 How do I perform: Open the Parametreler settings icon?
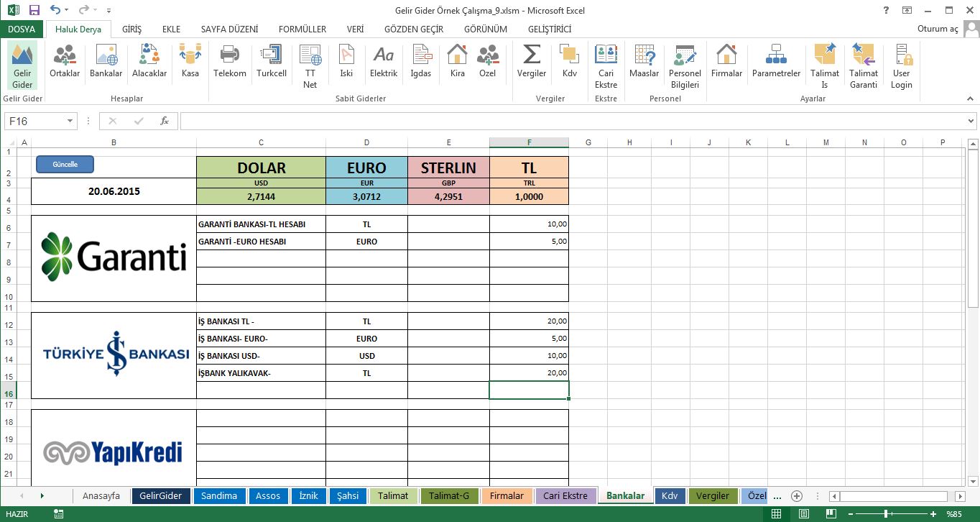pyautogui.click(x=777, y=62)
